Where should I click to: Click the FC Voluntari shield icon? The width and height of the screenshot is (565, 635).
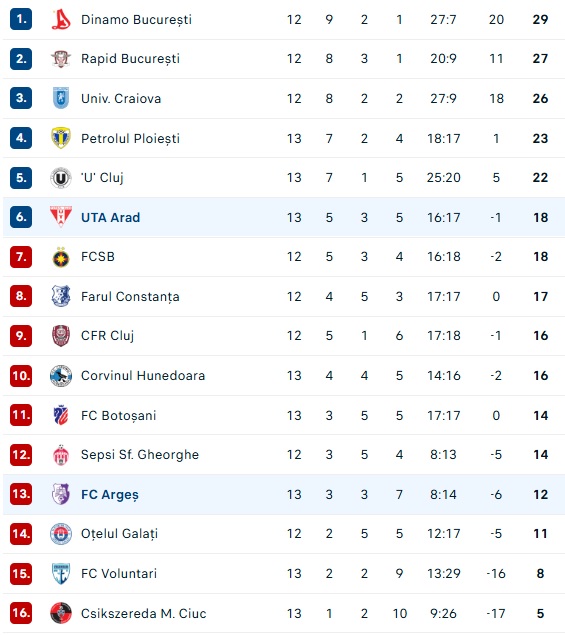tap(61, 573)
